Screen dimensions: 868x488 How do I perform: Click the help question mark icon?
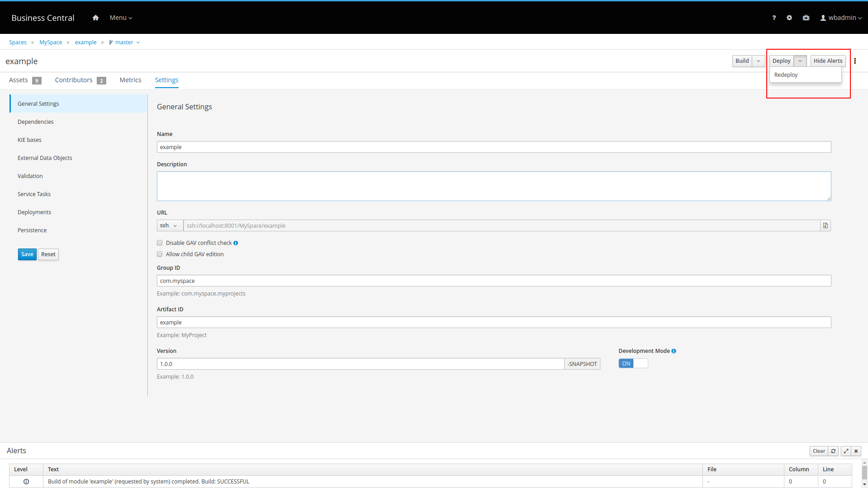[774, 17]
